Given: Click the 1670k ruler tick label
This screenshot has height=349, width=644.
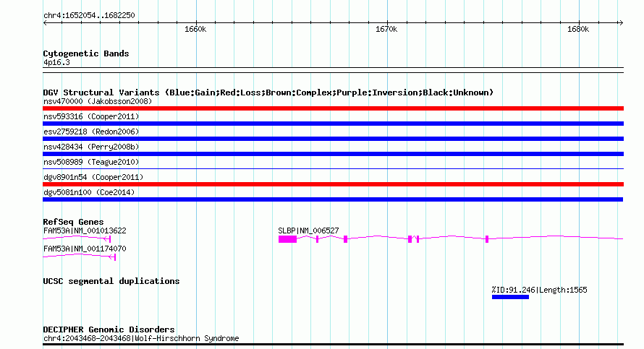Looking at the screenshot, I should [386, 29].
